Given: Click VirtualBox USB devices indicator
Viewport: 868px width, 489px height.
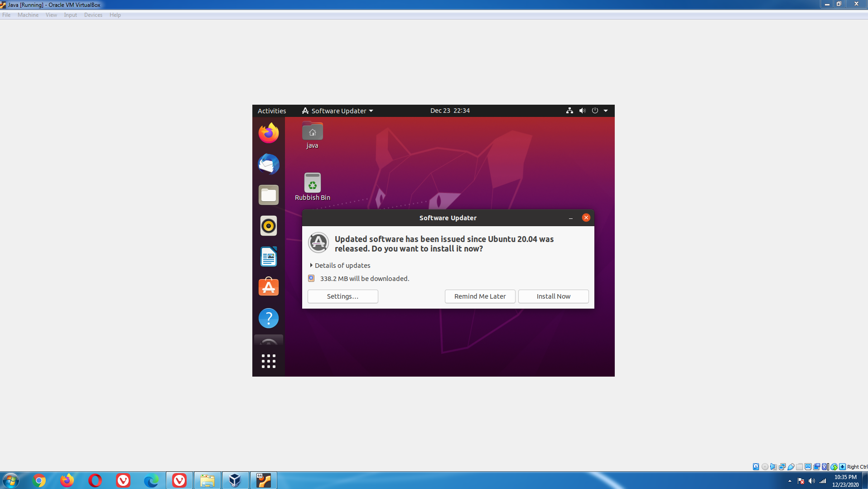Looking at the screenshot, I should point(791,466).
